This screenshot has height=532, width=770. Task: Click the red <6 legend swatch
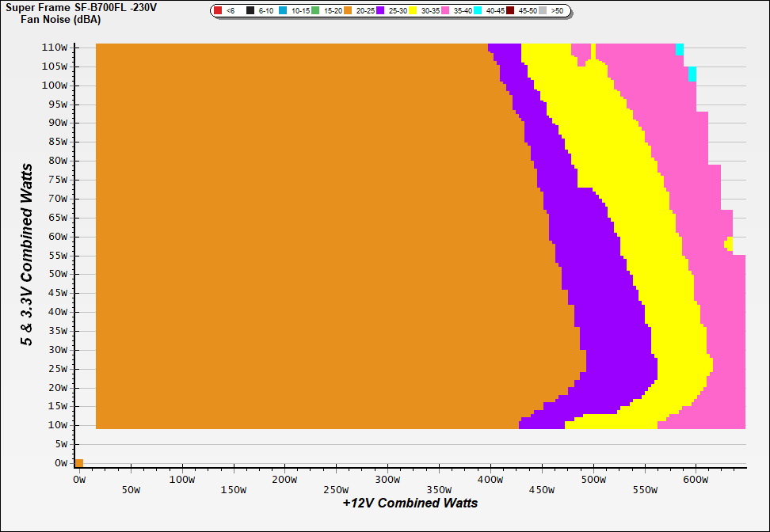pyautogui.click(x=218, y=11)
